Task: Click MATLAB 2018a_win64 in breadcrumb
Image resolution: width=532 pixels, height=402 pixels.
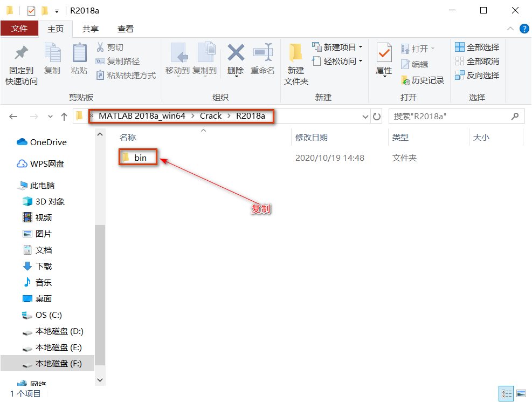Action: (x=142, y=116)
